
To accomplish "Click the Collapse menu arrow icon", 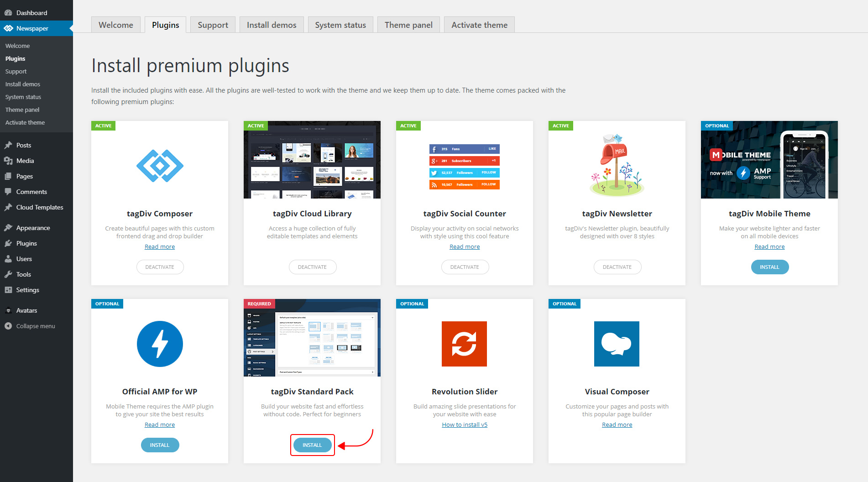I will coord(8,326).
